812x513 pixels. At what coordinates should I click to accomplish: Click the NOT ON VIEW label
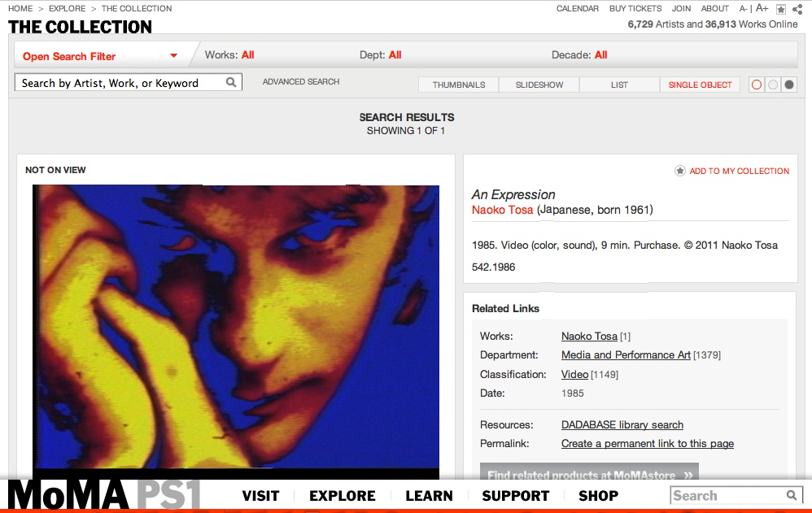(55, 170)
